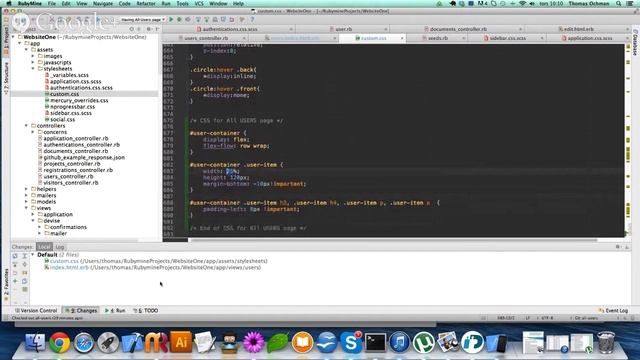The height and width of the screenshot is (360, 640).
Task: Open the Structure tool window side tab
Action: point(6,78)
